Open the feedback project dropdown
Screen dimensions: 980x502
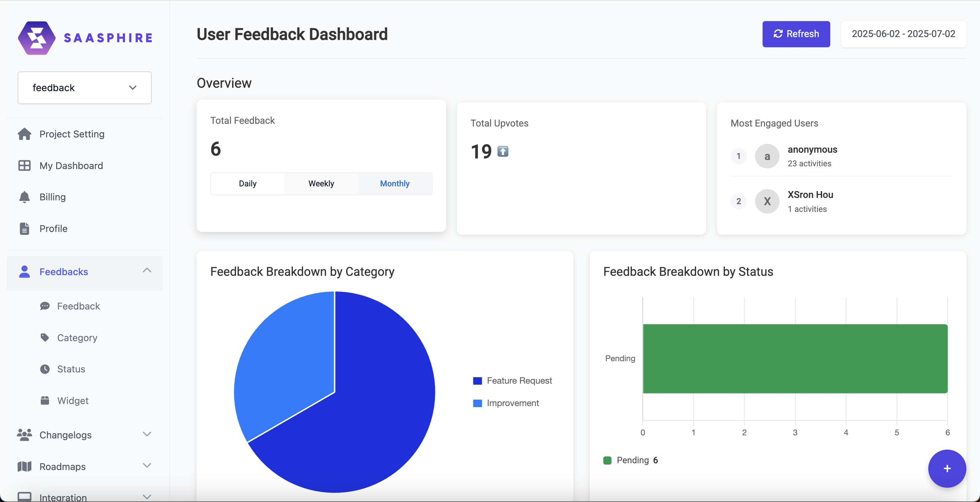coord(84,88)
